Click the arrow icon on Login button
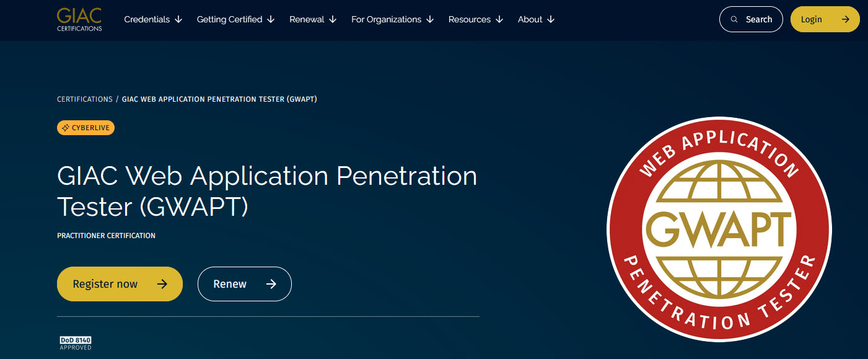 (845, 19)
